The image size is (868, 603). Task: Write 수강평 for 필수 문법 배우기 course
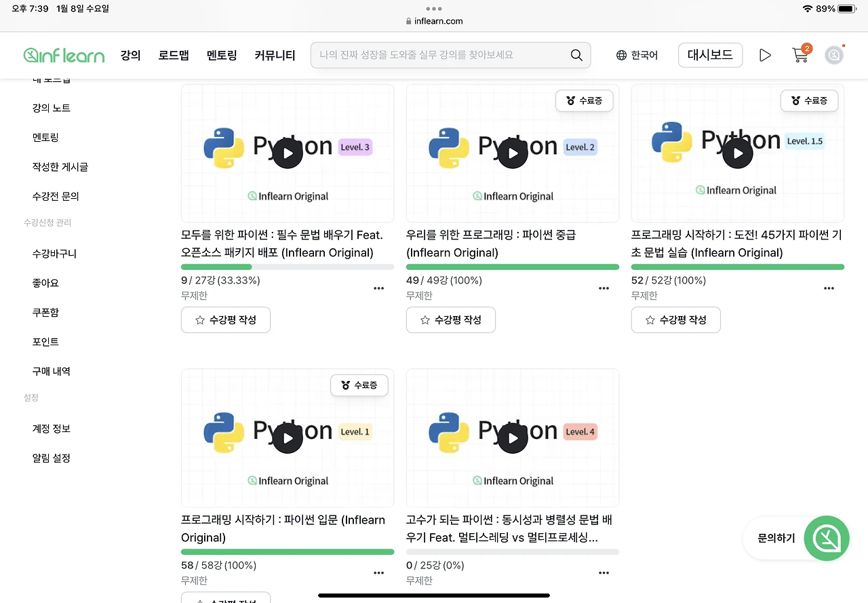[x=226, y=320]
